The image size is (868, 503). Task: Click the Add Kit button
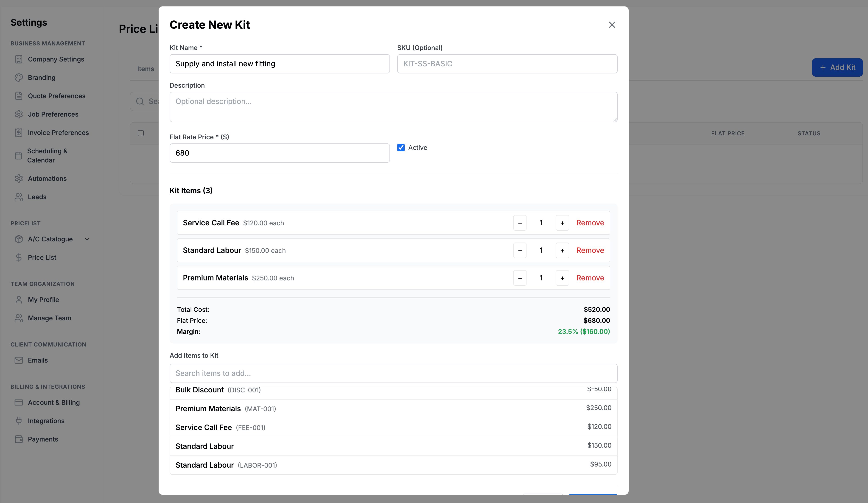[x=837, y=67]
